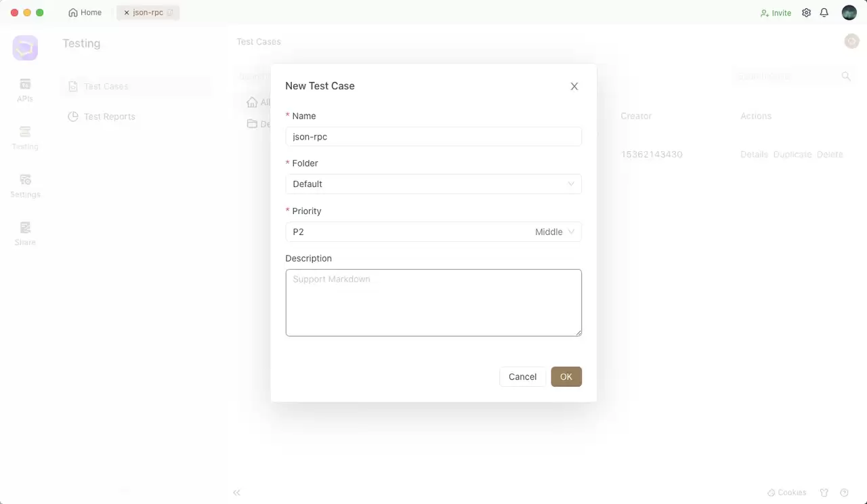Expand the Folder dropdown
The height and width of the screenshot is (504, 867).
pyautogui.click(x=433, y=184)
